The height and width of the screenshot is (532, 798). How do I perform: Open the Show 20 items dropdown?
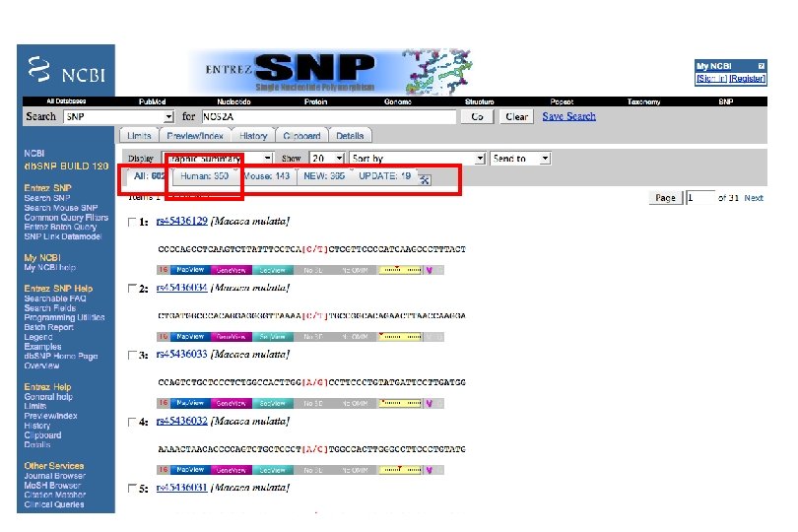(327, 159)
